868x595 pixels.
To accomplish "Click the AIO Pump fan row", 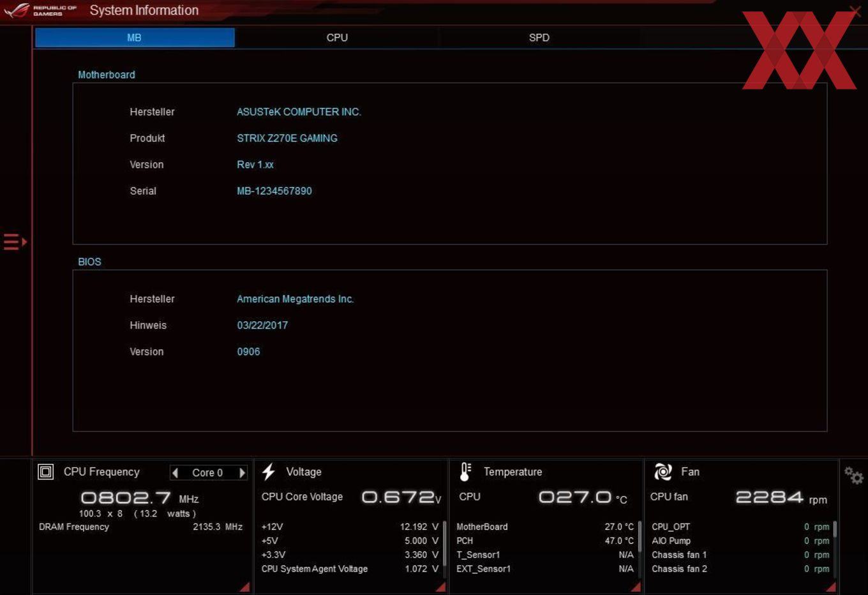I will point(740,541).
